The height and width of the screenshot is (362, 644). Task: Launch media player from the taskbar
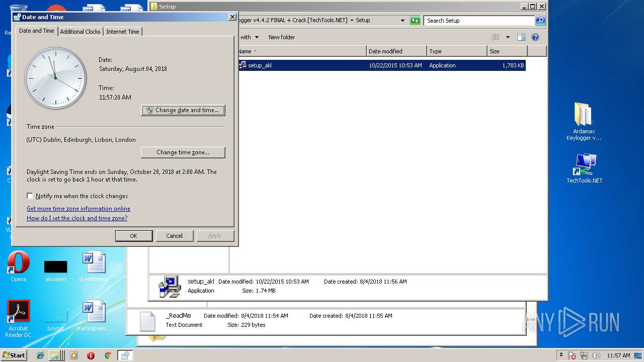[x=74, y=355]
